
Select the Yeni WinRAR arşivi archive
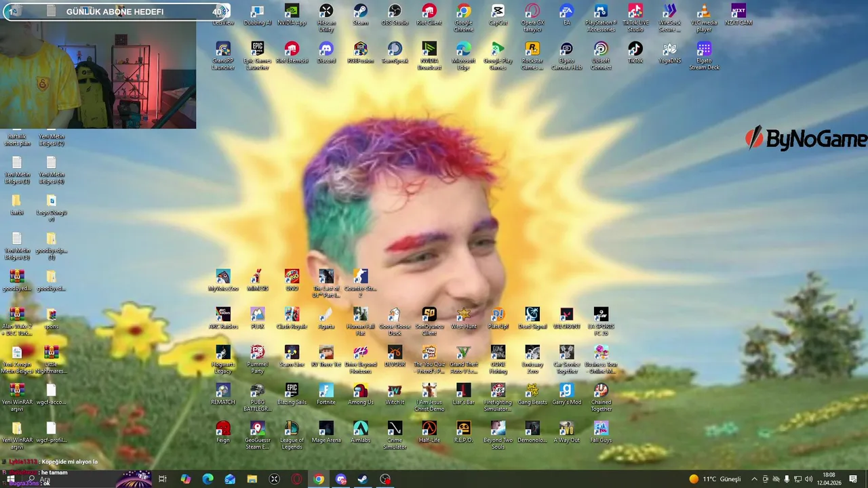pos(17,398)
